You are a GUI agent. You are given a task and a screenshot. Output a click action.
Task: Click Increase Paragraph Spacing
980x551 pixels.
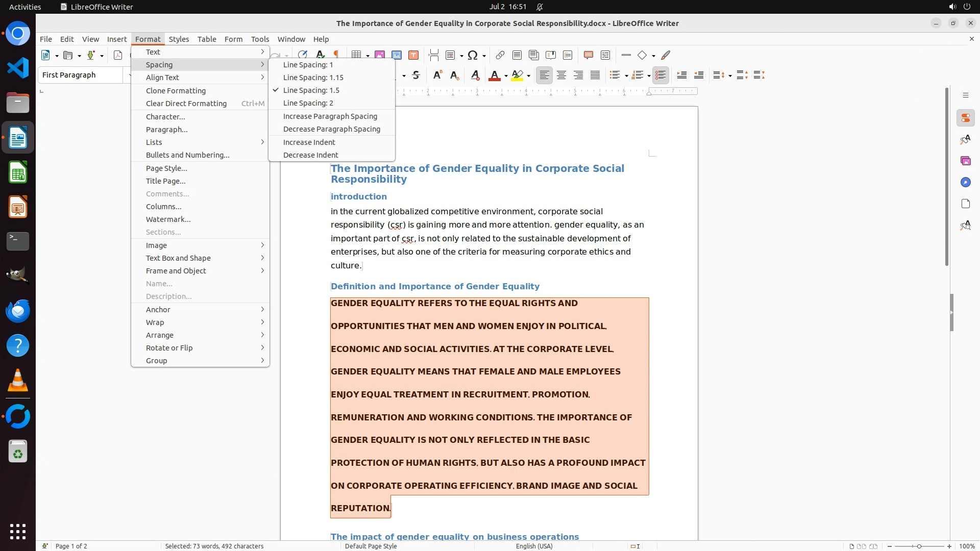pyautogui.click(x=330, y=116)
